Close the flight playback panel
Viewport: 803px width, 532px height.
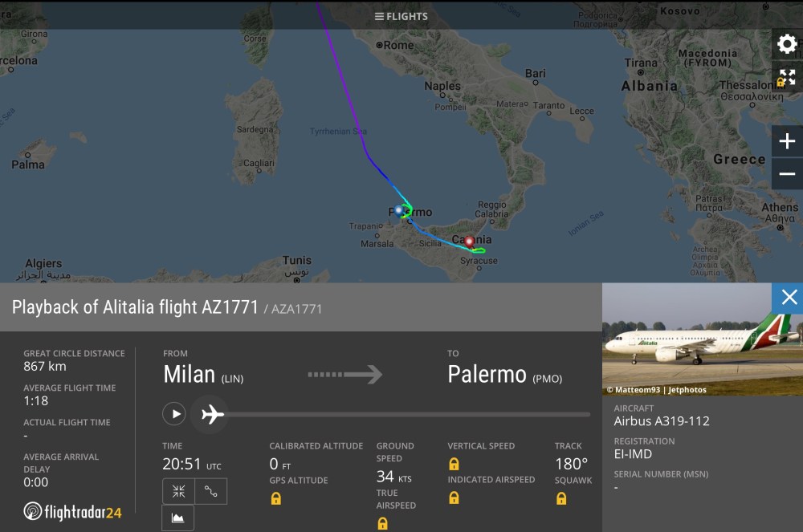(789, 298)
